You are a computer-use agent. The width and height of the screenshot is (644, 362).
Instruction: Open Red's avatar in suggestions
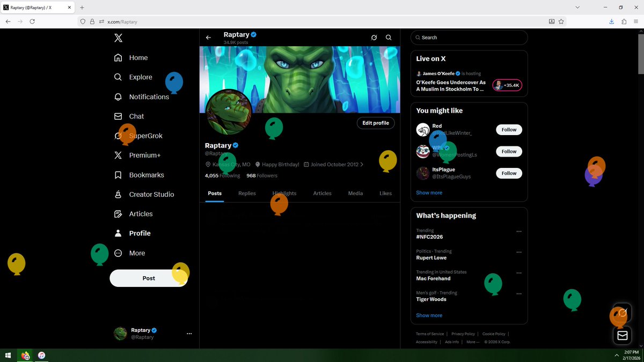pos(423,130)
